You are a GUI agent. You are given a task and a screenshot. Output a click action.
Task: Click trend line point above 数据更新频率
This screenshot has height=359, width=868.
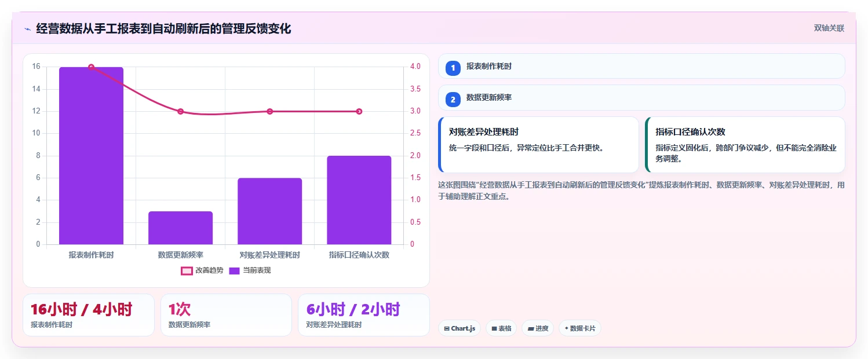180,111
